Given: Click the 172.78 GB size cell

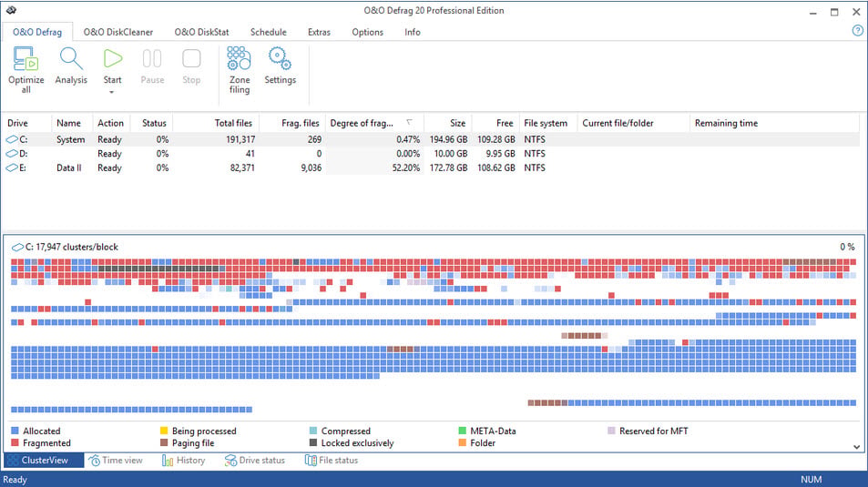Looking at the screenshot, I should click(448, 167).
